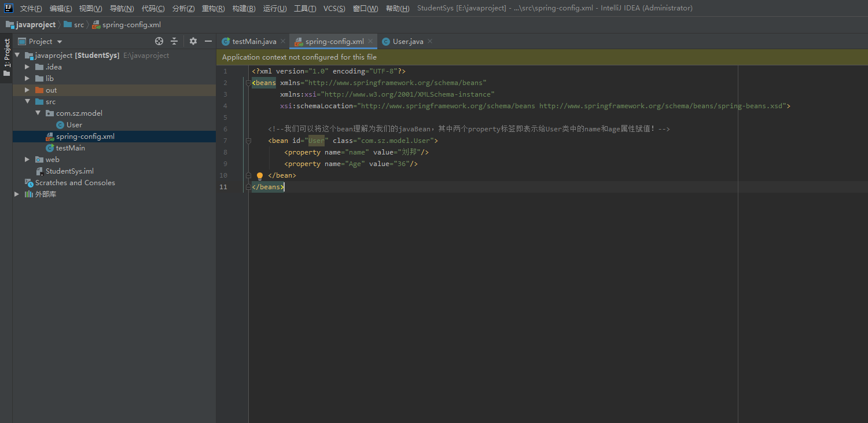Expand the .idea folder
Viewport: 868px width, 423px height.
pos(27,67)
